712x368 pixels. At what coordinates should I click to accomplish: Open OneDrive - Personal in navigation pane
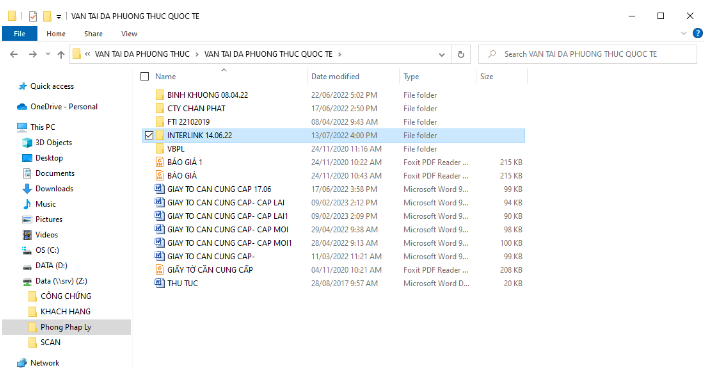tap(64, 107)
